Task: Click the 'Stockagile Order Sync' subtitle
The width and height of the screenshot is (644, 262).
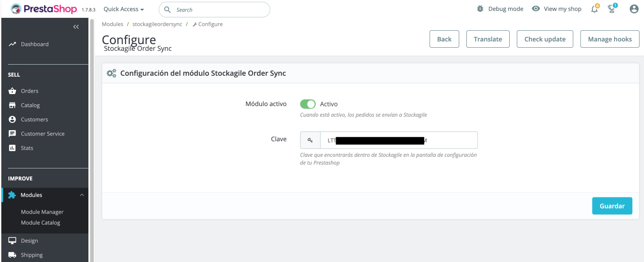Action: click(138, 49)
